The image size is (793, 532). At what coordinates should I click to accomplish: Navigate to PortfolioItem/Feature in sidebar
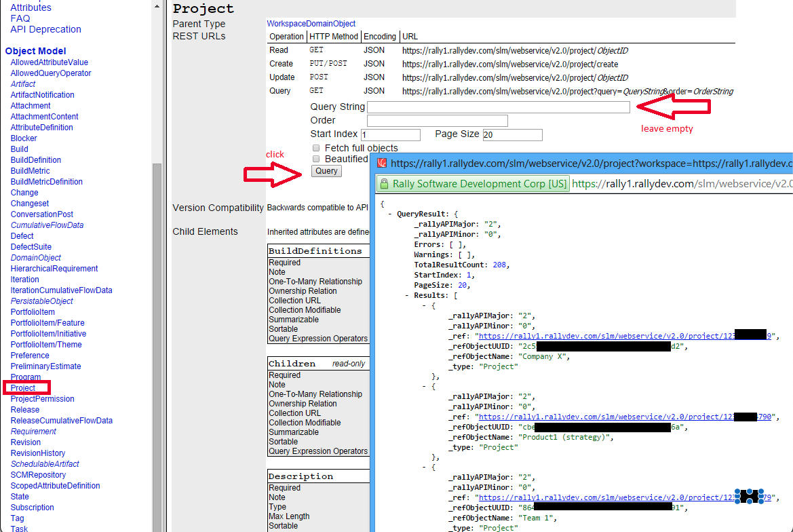coord(47,323)
